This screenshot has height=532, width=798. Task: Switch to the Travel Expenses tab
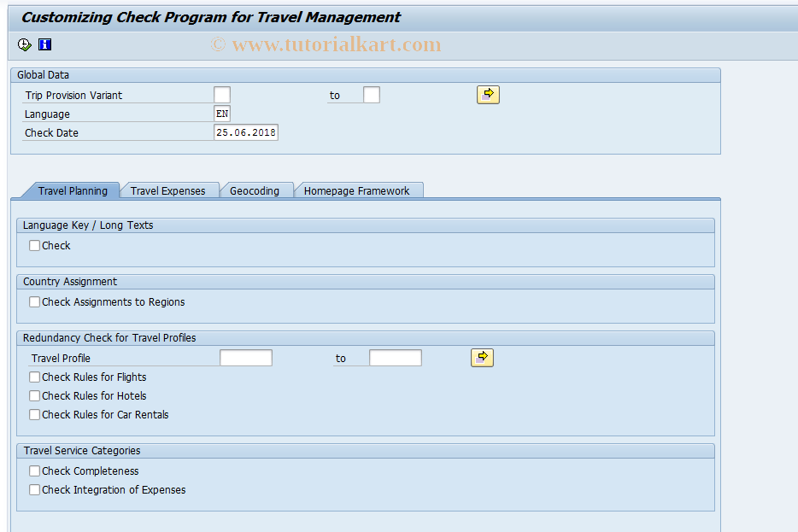click(x=169, y=190)
